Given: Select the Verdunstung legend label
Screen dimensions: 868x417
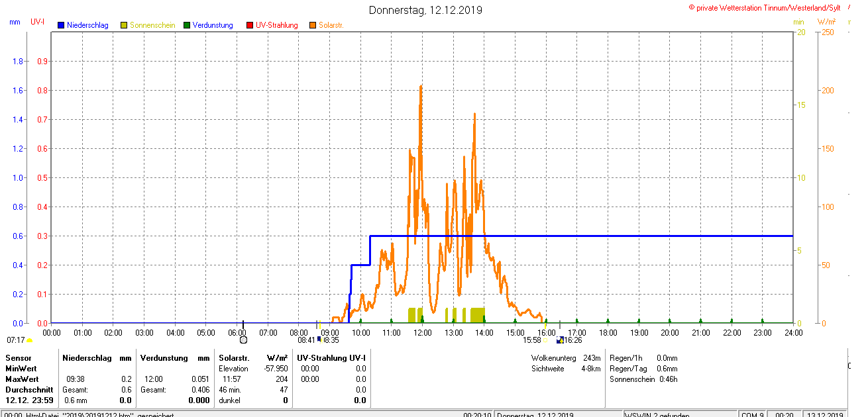Looking at the screenshot, I should click(213, 25).
